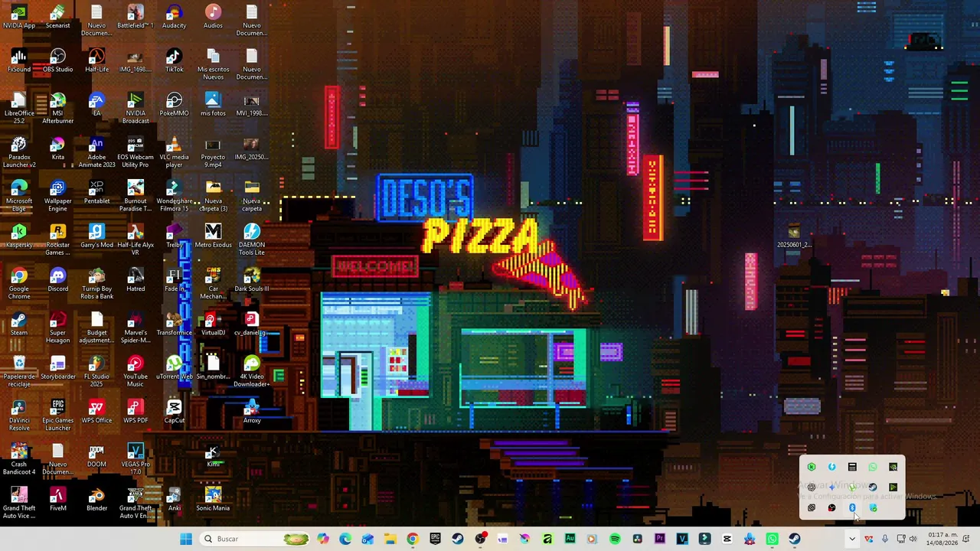Select the TikTok desktop icon

pos(174,61)
